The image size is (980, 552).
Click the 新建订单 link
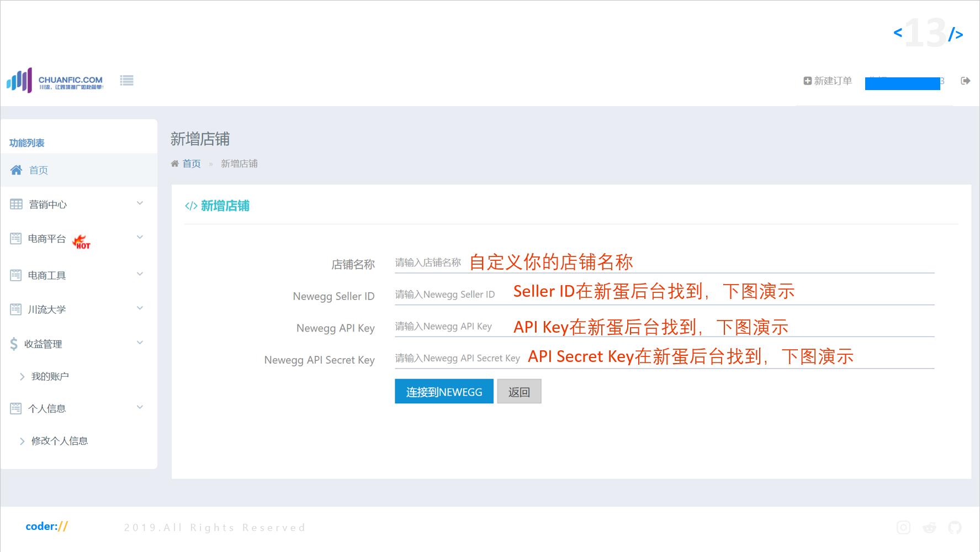[828, 81]
